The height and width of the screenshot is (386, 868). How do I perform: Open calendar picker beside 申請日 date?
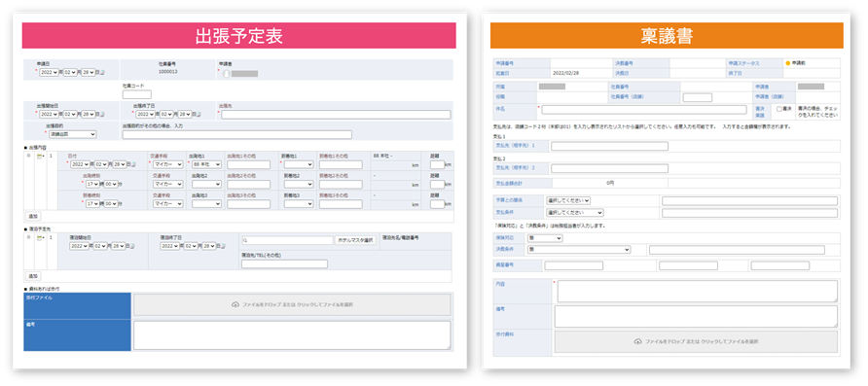tap(102, 73)
